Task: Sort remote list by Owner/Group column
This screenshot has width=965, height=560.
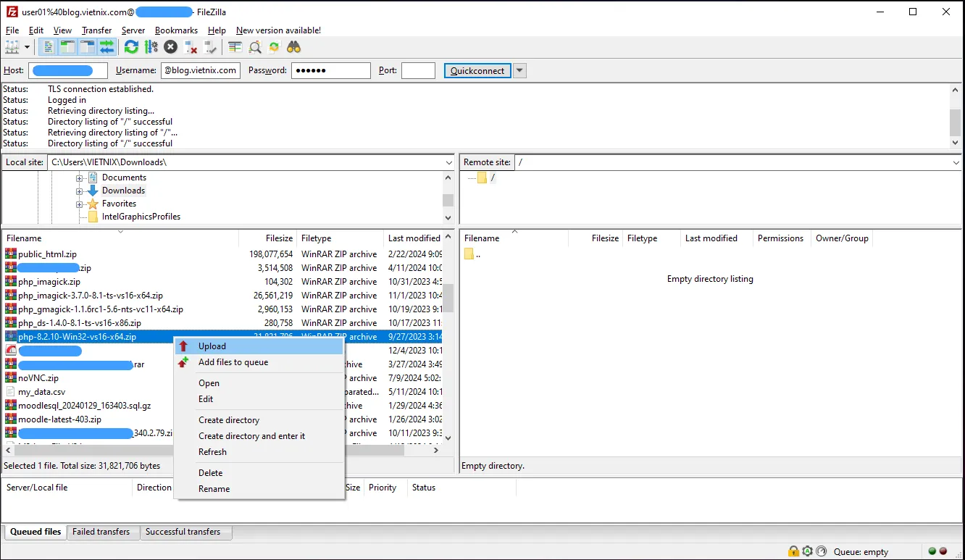Action: point(842,238)
